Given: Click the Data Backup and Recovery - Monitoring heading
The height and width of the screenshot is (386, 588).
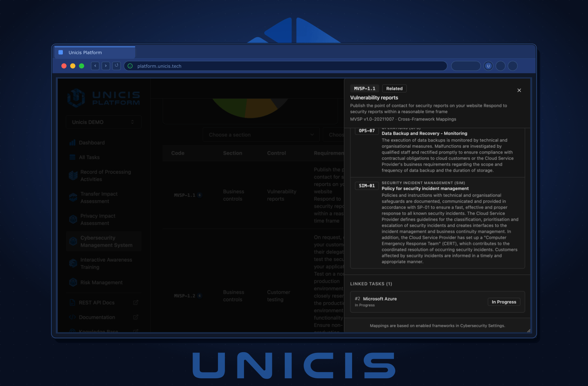Looking at the screenshot, I should [x=424, y=133].
